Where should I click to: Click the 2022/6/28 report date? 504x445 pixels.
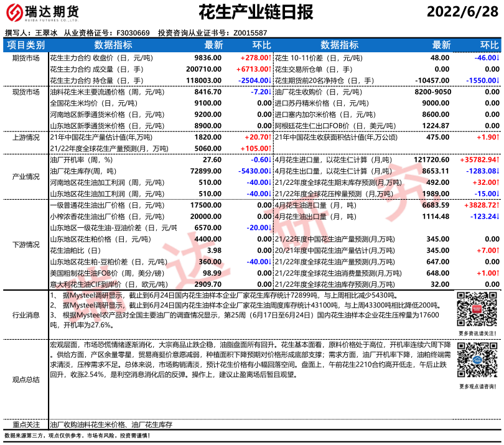tap(464, 13)
